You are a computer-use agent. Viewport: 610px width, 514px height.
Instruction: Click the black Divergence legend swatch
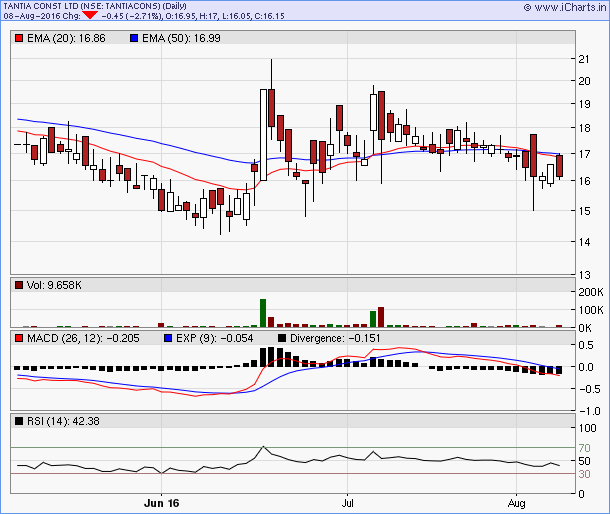click(x=282, y=338)
